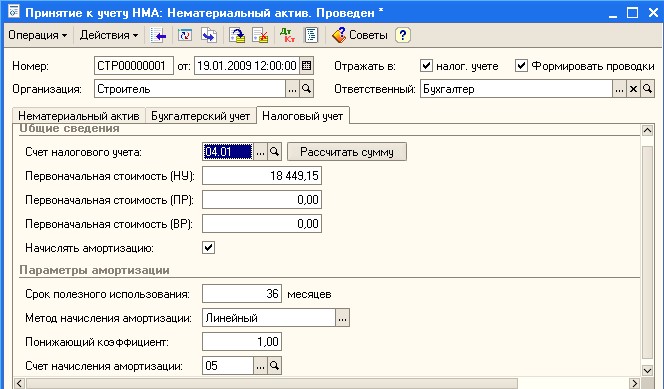
Task: Click Первоначальная стоимость (ПР) field
Action: (262, 200)
